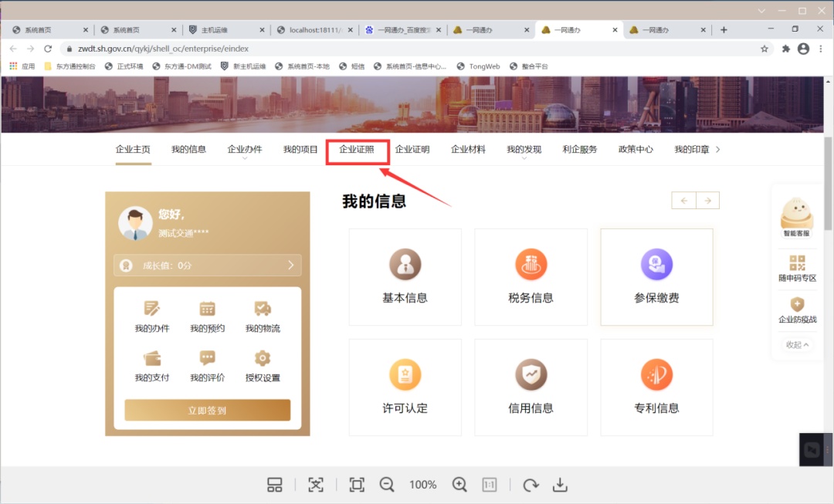Click the 立即签到 button

[207, 411]
